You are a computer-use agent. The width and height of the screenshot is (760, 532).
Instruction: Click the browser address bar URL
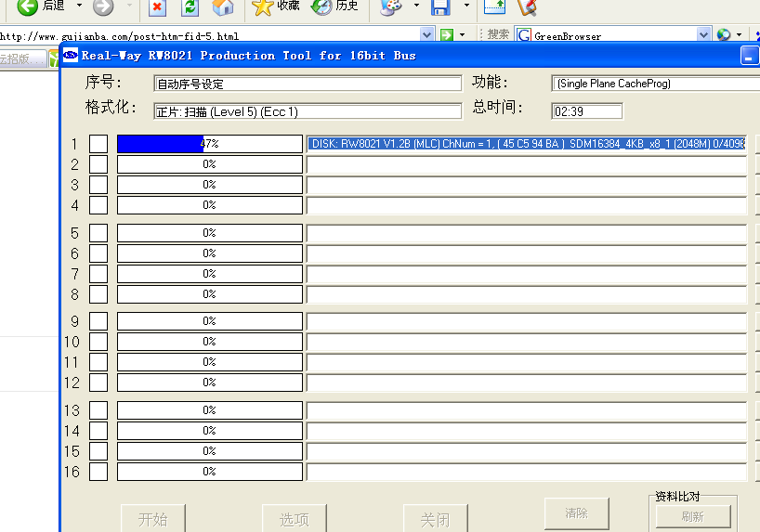tap(209, 35)
